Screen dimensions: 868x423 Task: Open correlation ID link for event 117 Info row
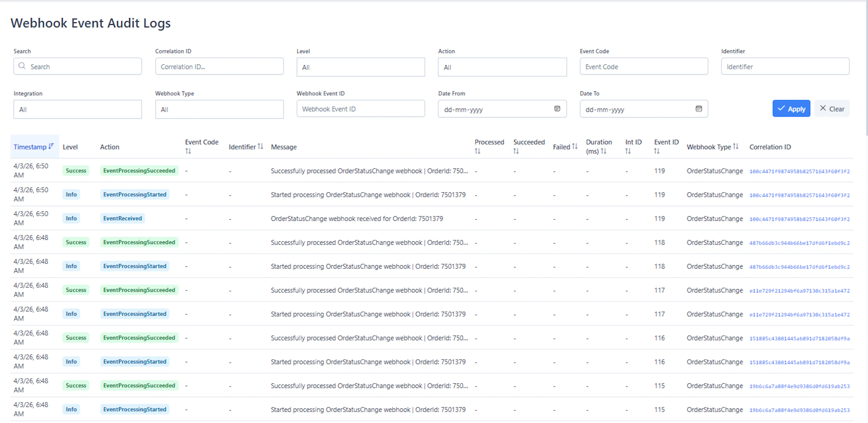799,315
